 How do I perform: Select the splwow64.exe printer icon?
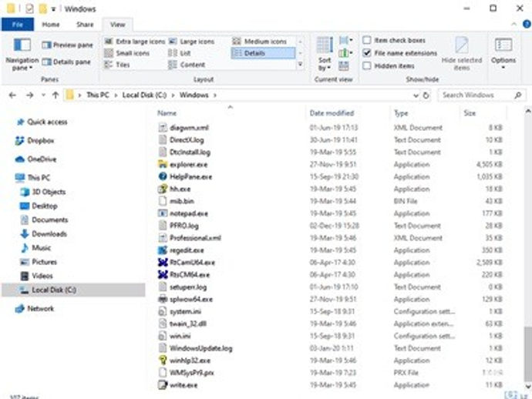tap(163, 299)
